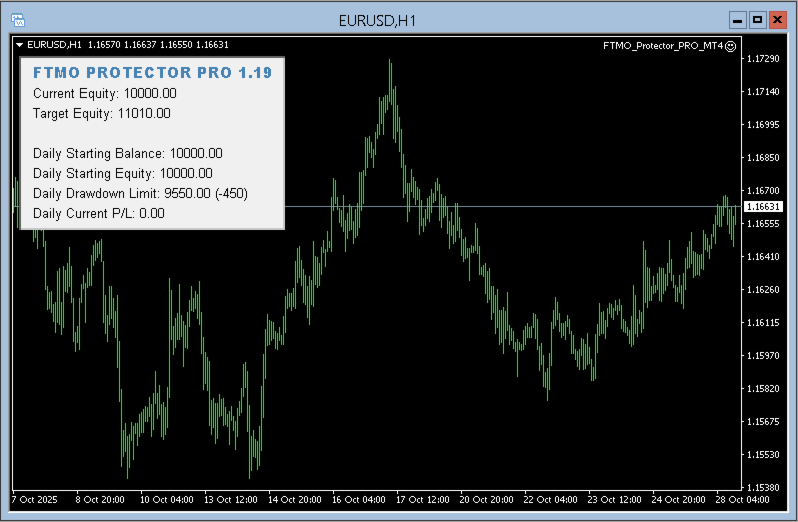Click the Daily Starting Balance: 10000.00 line
The width and height of the screenshot is (798, 522).
(x=128, y=154)
